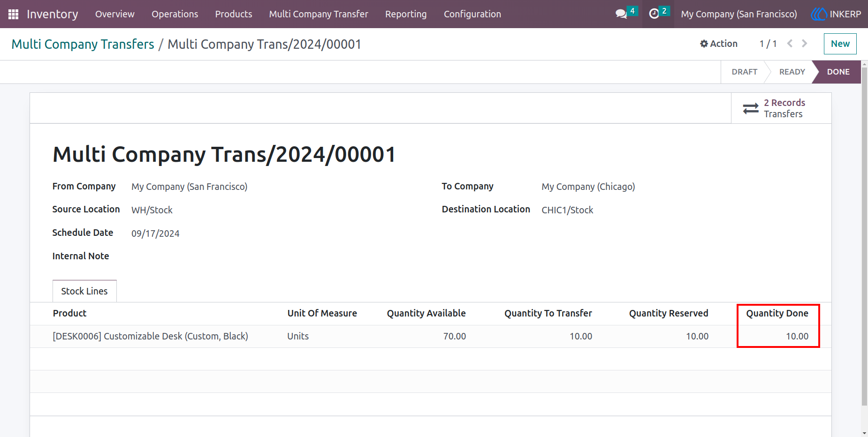Click the To Company value My Company (Chicago)

pos(588,187)
